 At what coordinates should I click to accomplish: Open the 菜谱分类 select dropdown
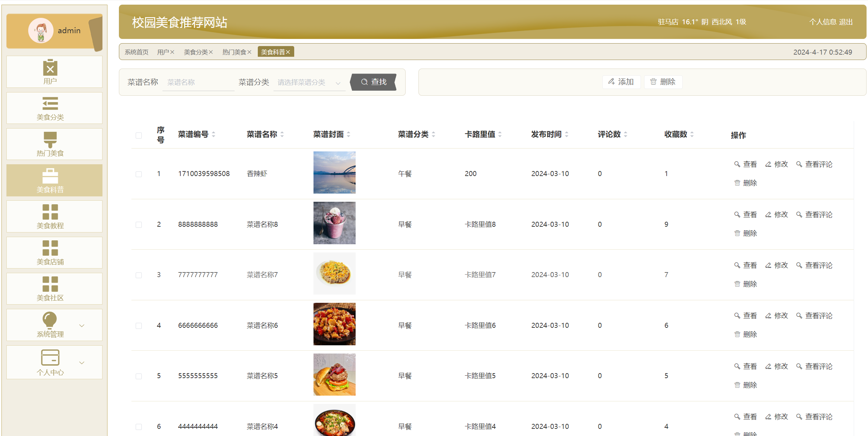(309, 82)
